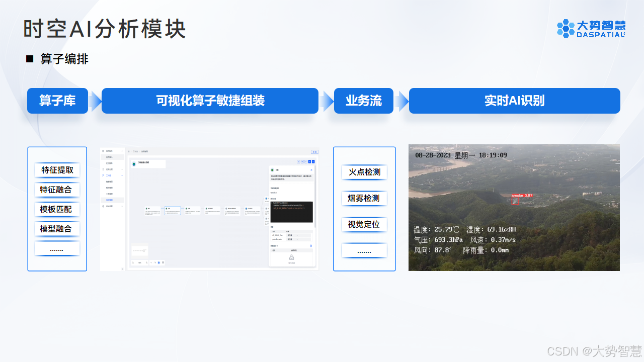
Task: Click the 气压: 693.3hPa reading
Action: [x=438, y=240]
